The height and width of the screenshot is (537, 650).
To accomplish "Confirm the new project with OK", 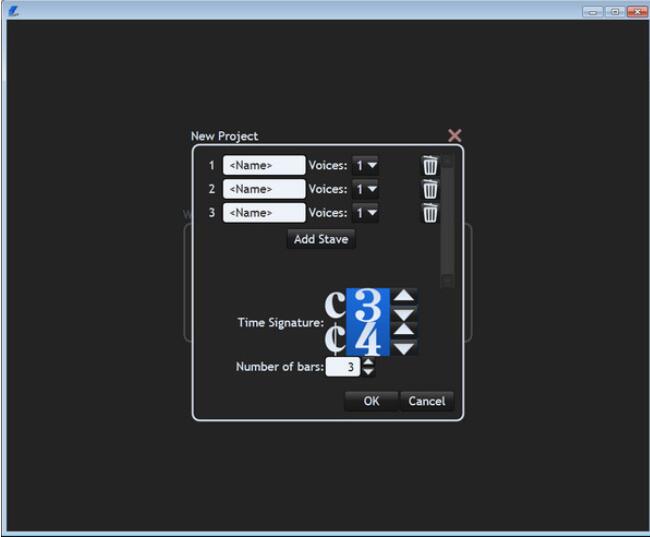I will [371, 401].
